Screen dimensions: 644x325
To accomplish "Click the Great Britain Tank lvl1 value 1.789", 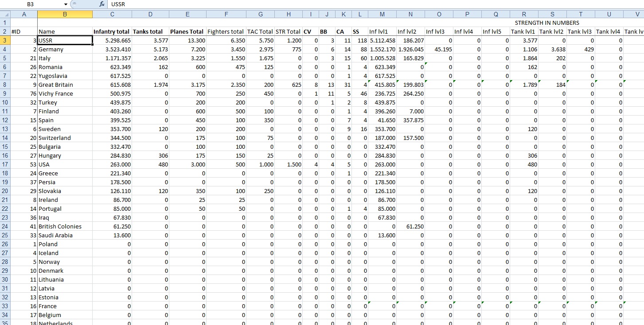I will [524, 85].
